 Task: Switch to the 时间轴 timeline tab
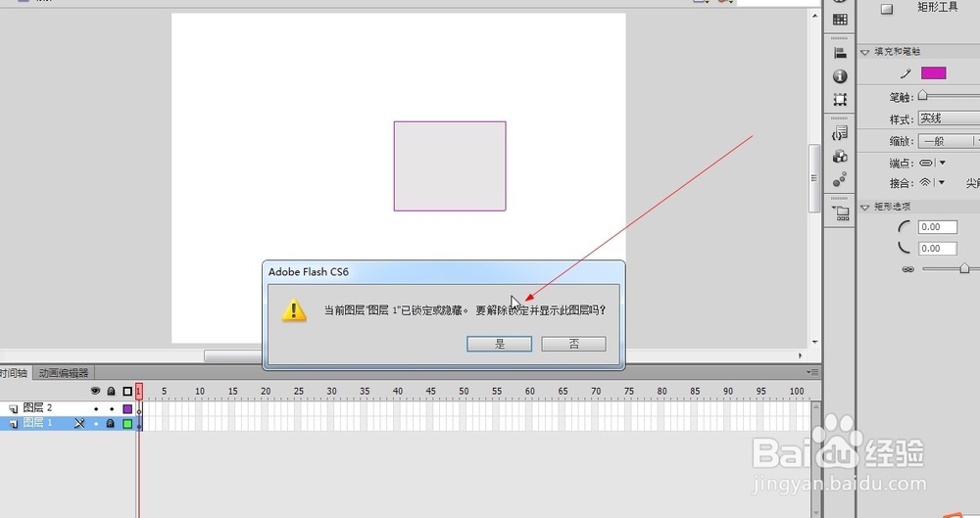pyautogui.click(x=14, y=373)
